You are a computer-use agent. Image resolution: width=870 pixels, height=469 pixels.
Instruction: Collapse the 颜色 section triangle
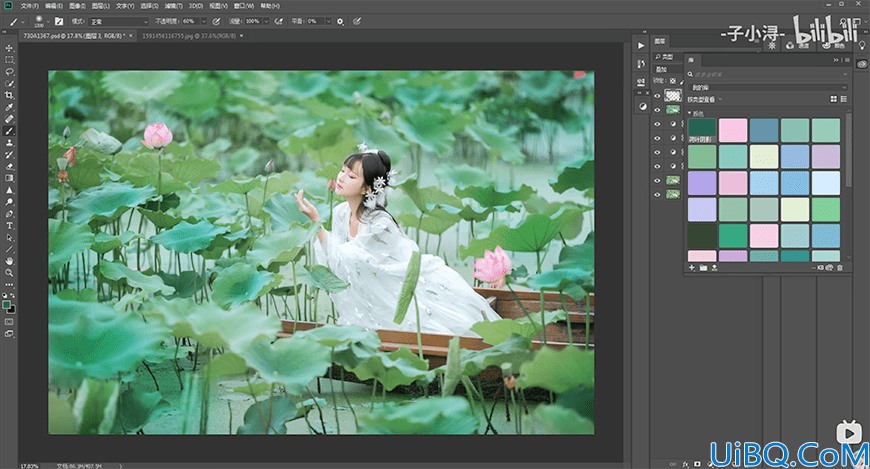click(x=690, y=113)
